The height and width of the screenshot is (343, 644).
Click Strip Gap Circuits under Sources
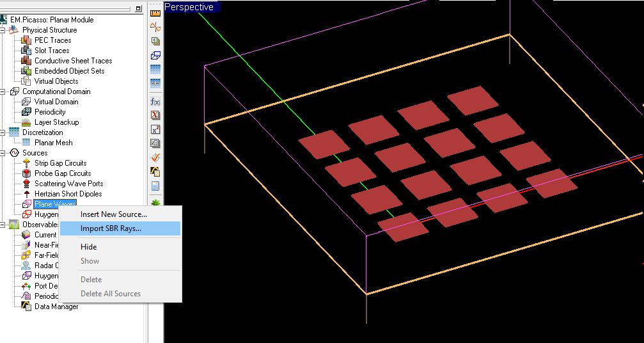60,163
